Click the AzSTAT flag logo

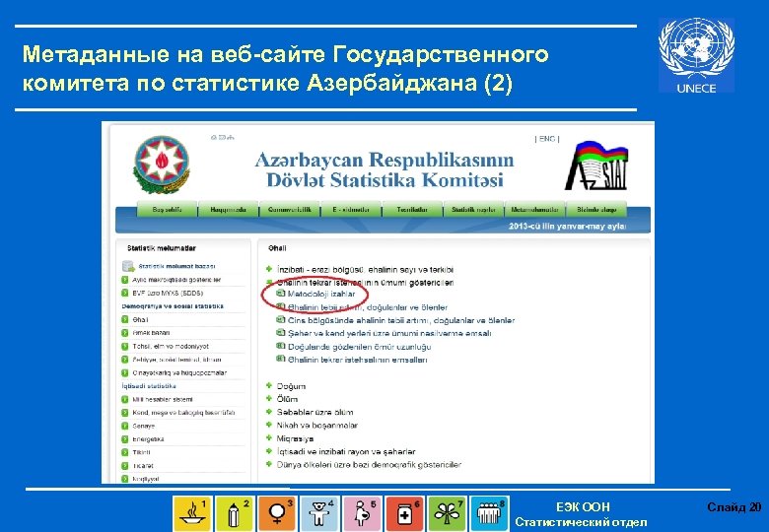point(596,166)
